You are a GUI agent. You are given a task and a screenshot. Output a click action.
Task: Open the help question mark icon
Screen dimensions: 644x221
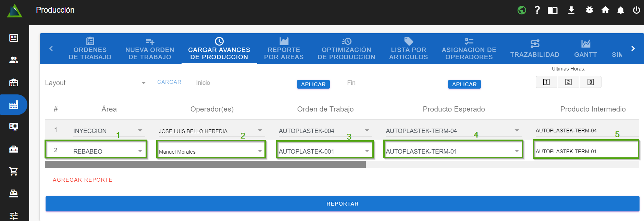[537, 10]
